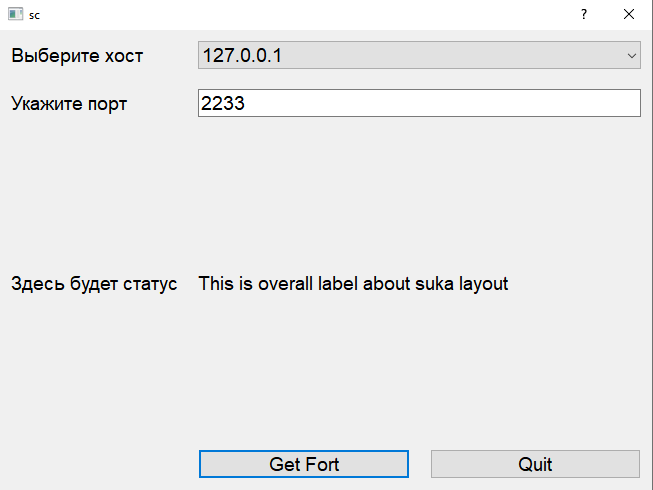Viewport: 653px width, 490px height.
Task: Close the sc dialog with X
Action: (629, 15)
